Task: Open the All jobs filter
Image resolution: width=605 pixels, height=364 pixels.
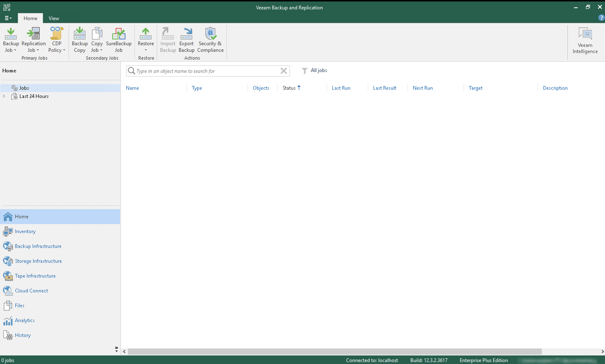Action: [x=314, y=70]
